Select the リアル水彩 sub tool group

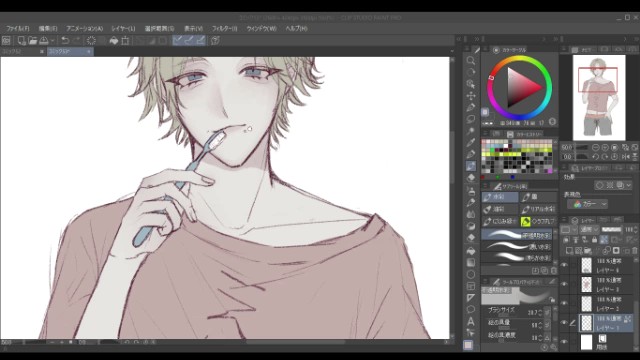point(539,209)
